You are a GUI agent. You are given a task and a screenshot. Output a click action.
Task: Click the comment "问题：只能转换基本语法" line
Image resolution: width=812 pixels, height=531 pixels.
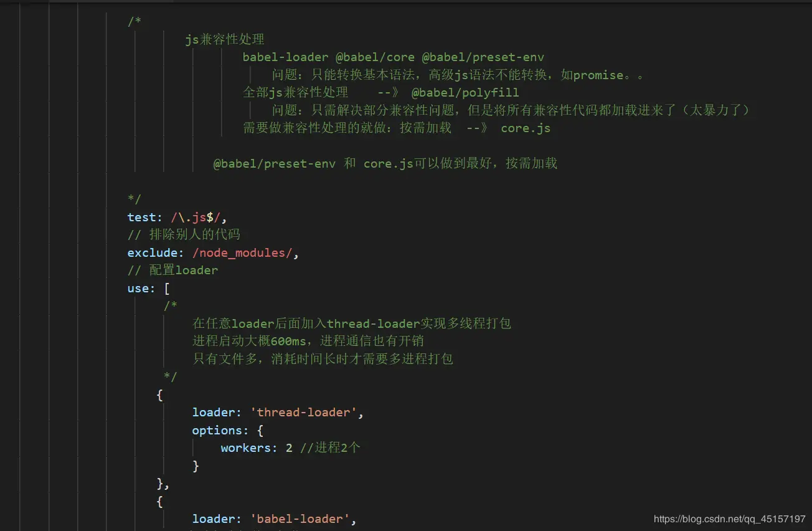460,75
